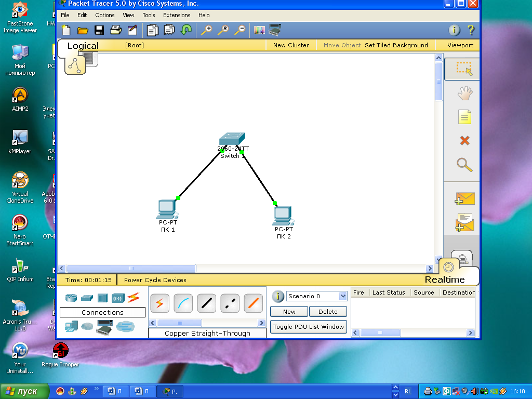
Task: Print using the printer toolbar icon
Action: 116,30
